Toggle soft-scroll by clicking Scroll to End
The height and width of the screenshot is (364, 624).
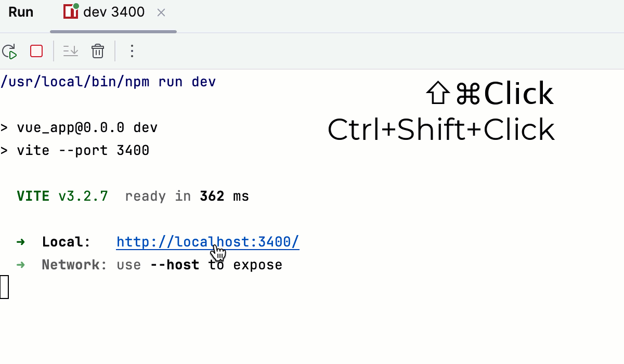[x=71, y=51]
